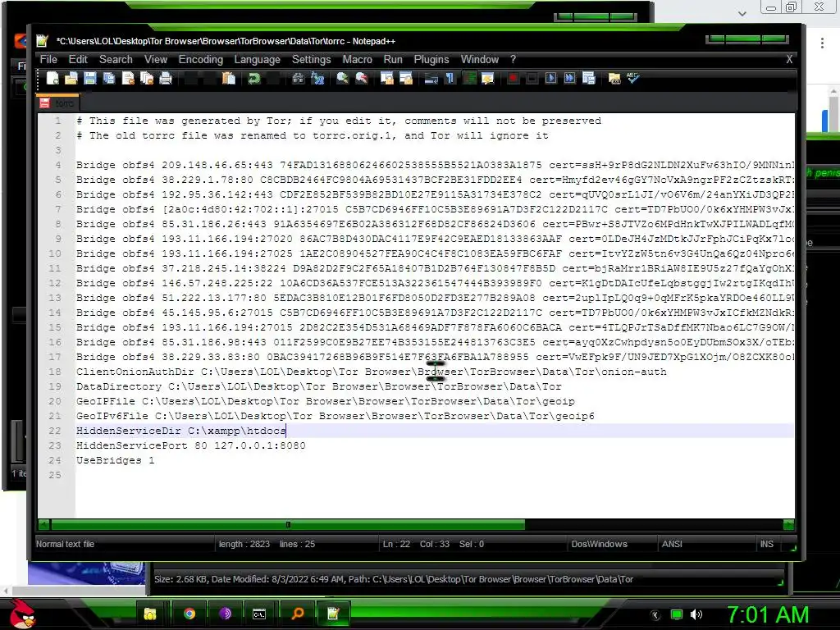Click the Replace toolbar icon
Viewport: 840px width, 630px height.
point(317,78)
